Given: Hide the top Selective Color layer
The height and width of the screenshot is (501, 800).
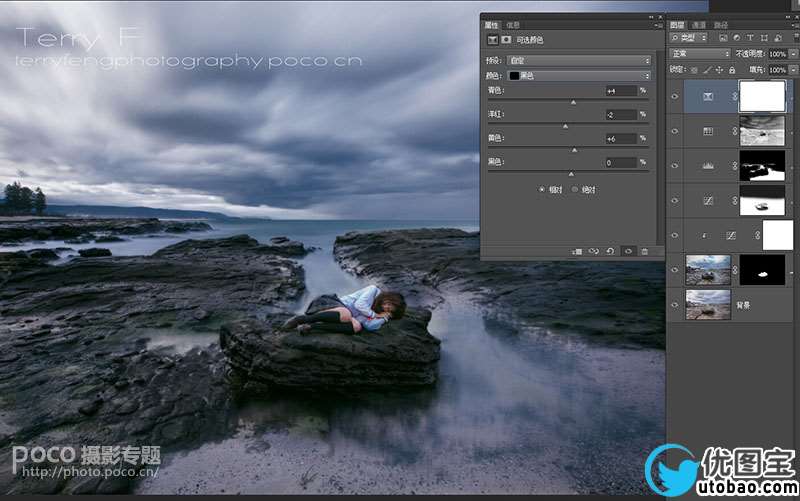Looking at the screenshot, I should click(x=675, y=96).
